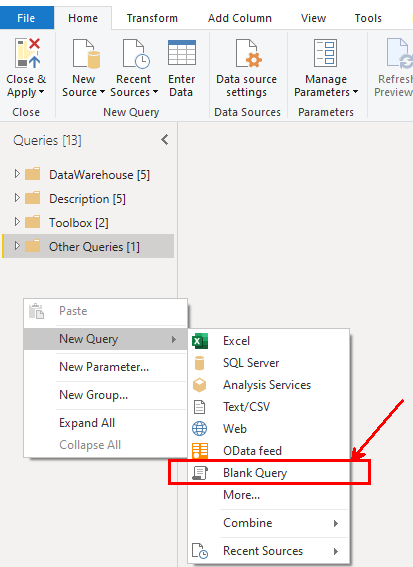
Task: Expand the DataWarehouse folder group
Action: point(17,174)
